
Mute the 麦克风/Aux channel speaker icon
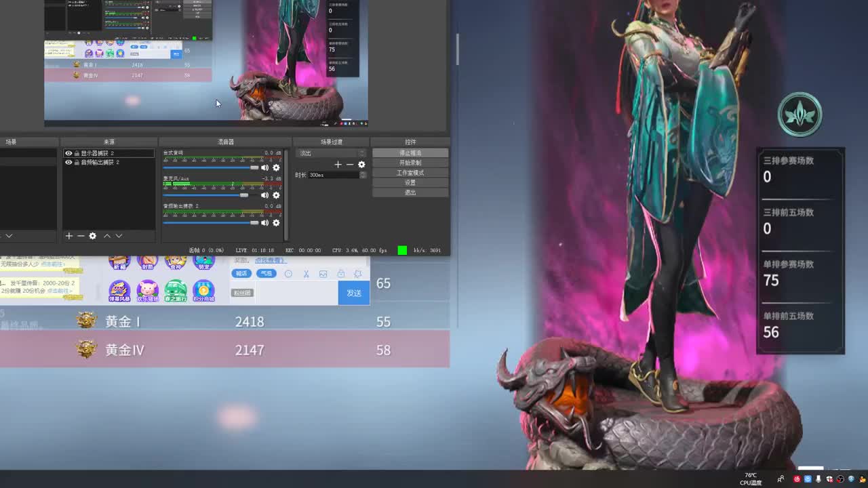point(265,195)
